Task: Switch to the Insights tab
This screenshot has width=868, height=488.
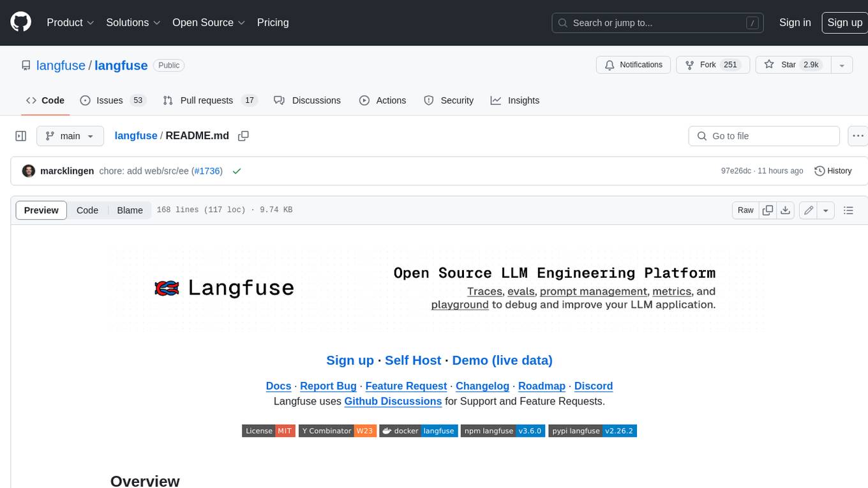Action: [515, 100]
